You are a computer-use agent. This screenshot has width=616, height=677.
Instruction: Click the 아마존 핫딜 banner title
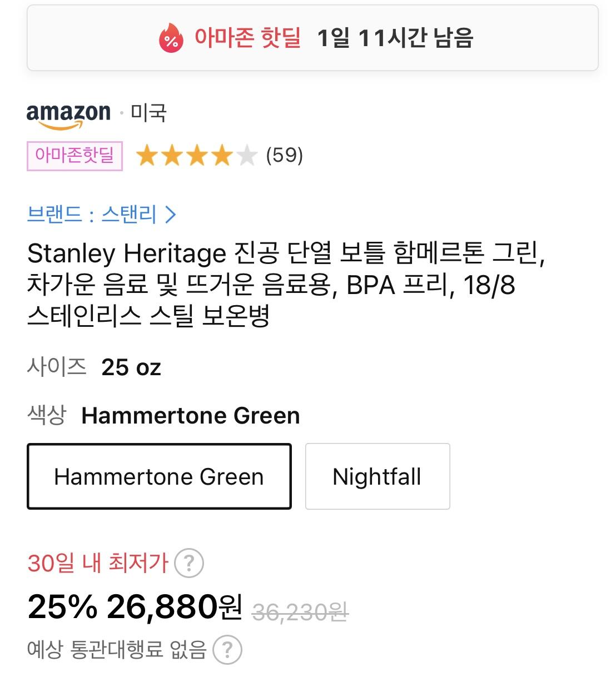(247, 38)
